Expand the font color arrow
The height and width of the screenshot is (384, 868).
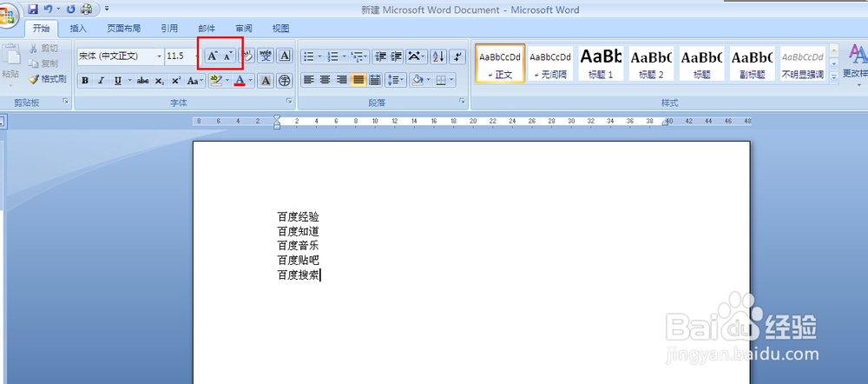(250, 81)
